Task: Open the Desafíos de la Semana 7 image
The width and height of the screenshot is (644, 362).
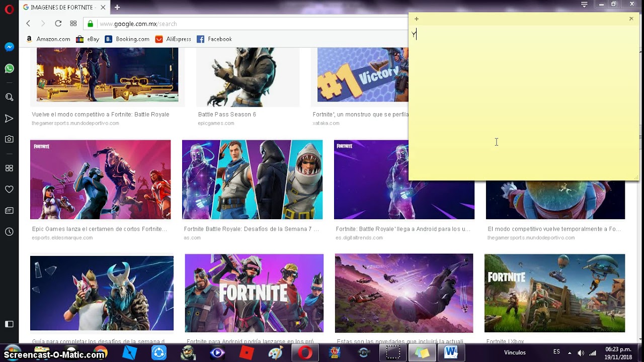Action: click(x=252, y=179)
